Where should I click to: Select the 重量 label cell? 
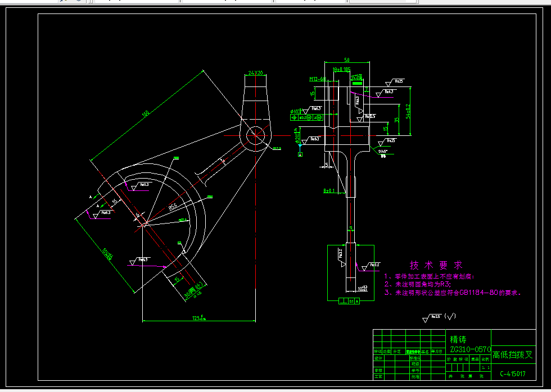(475, 359)
